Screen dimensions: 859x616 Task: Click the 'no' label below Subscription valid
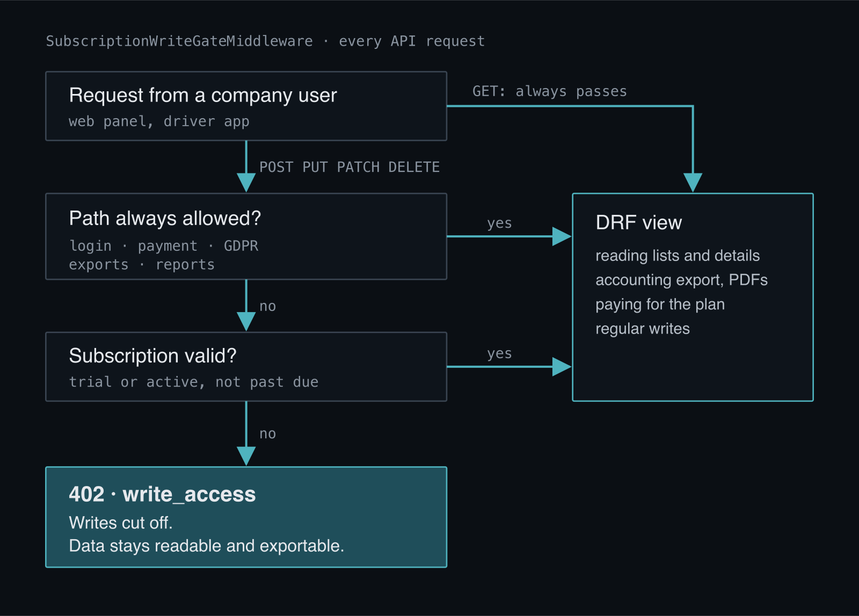coord(267,434)
